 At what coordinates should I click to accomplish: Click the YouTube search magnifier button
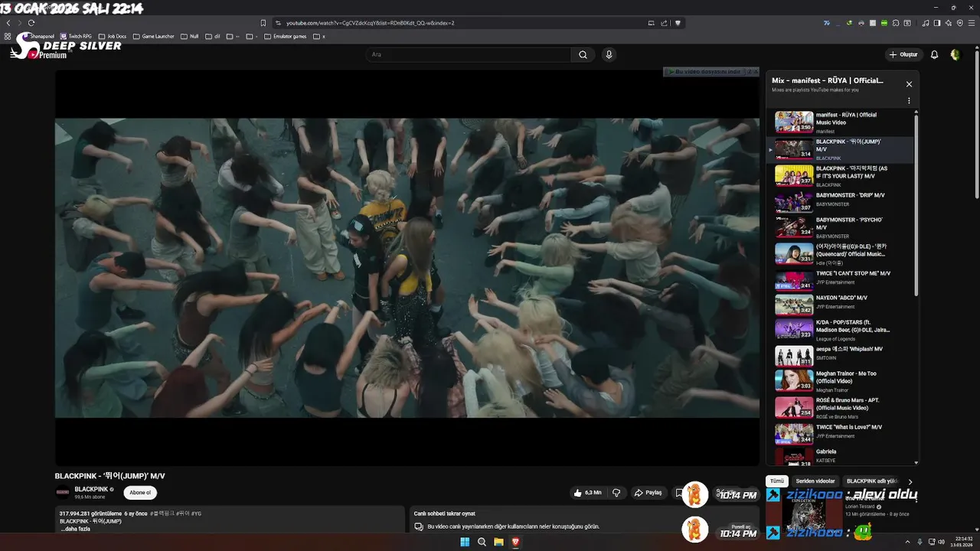(583, 54)
